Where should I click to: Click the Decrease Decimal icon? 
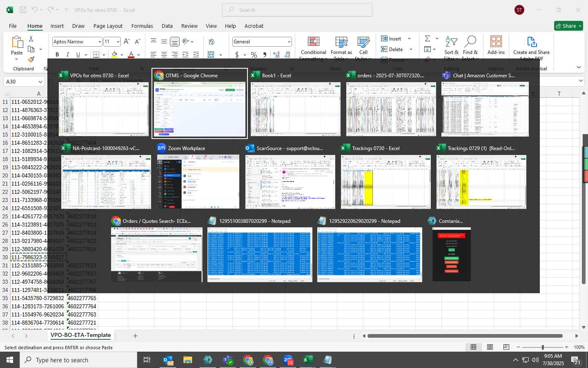[287, 54]
